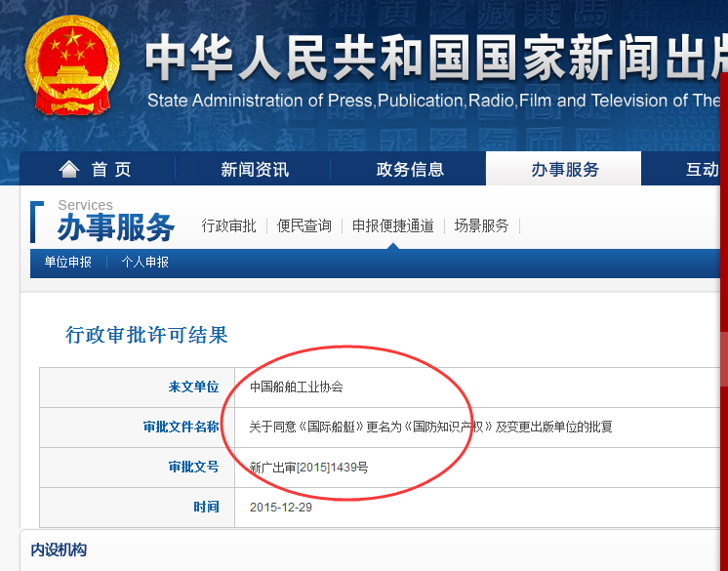Select the 来文单位 row label
The image size is (728, 571).
click(x=193, y=387)
